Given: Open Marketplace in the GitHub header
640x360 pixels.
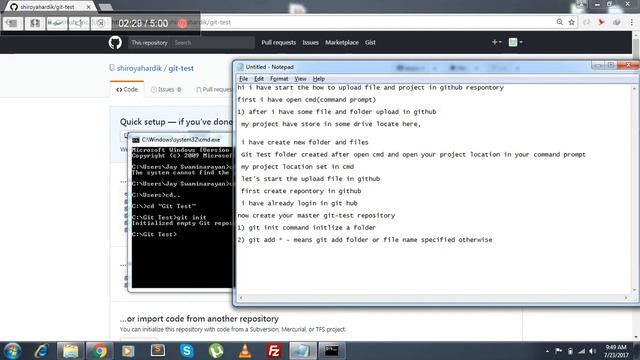Looking at the screenshot, I should pyautogui.click(x=342, y=42).
